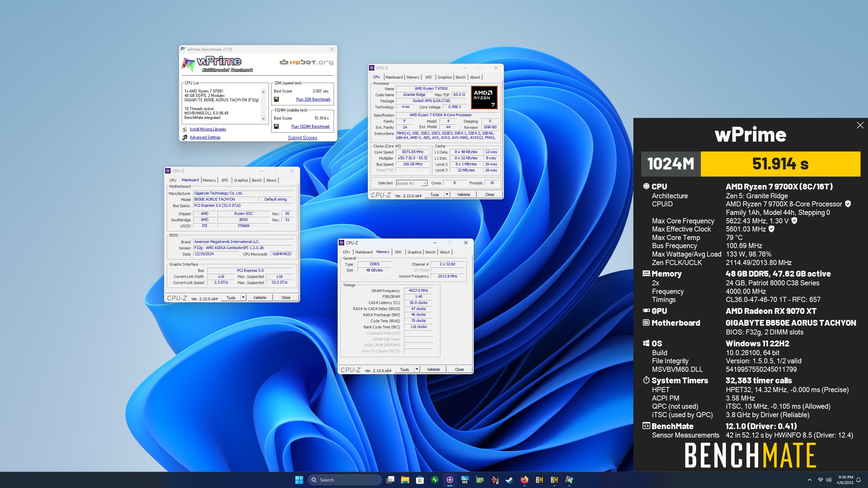The width and height of the screenshot is (868, 488).
Task: Click the Wi-Fi icon in system tray
Action: (820, 480)
